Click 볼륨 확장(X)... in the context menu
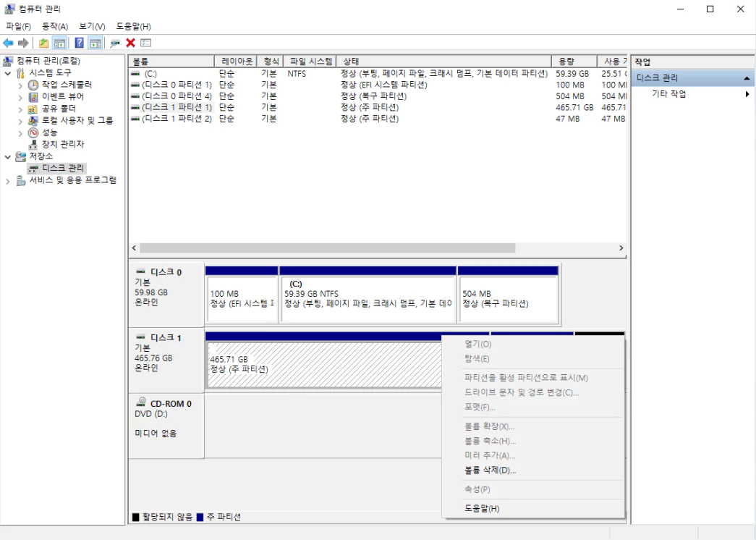The image size is (756, 540). 533,426
